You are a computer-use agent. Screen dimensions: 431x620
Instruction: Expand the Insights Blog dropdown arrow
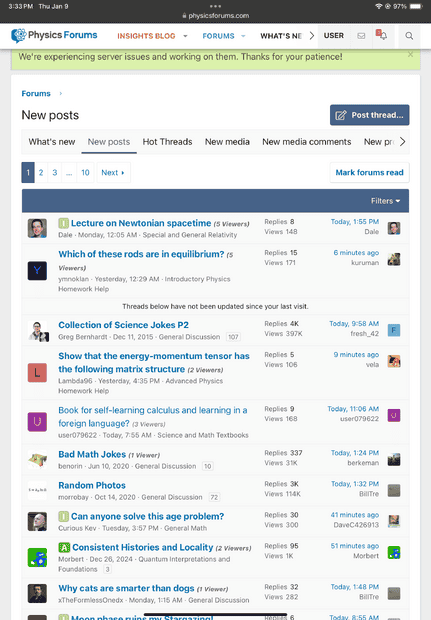point(185,36)
